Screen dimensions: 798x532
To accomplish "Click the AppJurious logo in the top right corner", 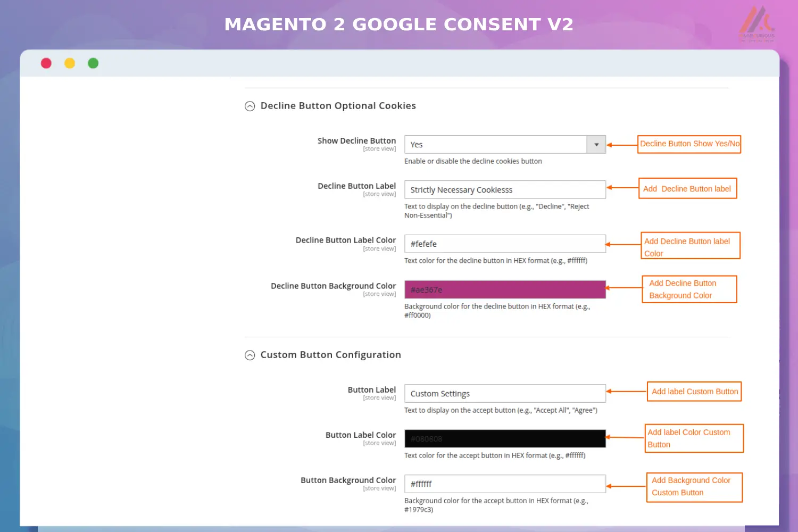I will pyautogui.click(x=756, y=23).
